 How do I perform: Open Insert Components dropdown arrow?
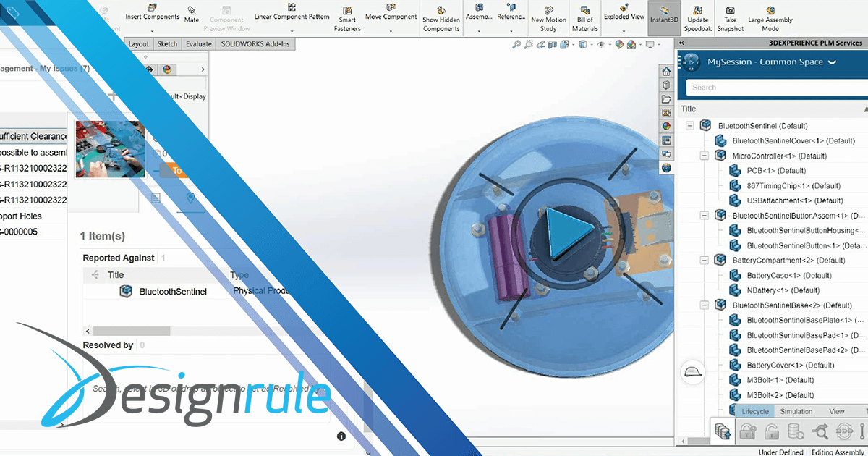point(152,31)
